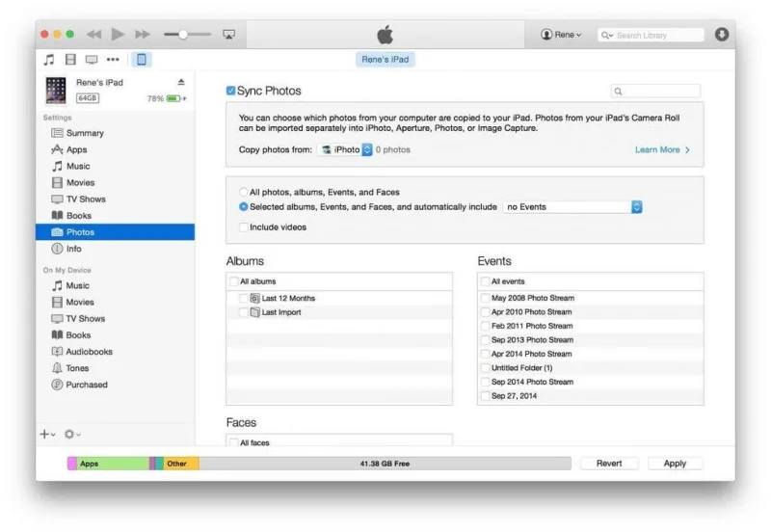The width and height of the screenshot is (771, 532).
Task: Select the iPad device icon in toolbar
Action: pos(142,60)
